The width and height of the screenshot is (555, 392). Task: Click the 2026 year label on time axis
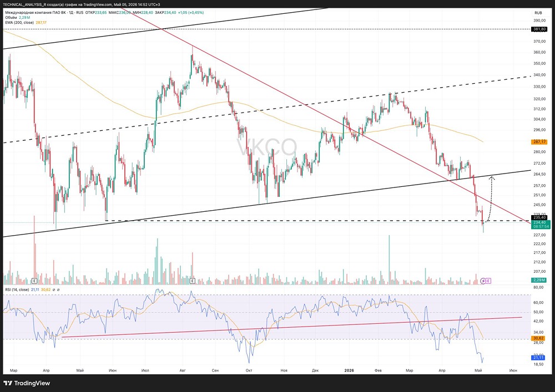pos(349,370)
